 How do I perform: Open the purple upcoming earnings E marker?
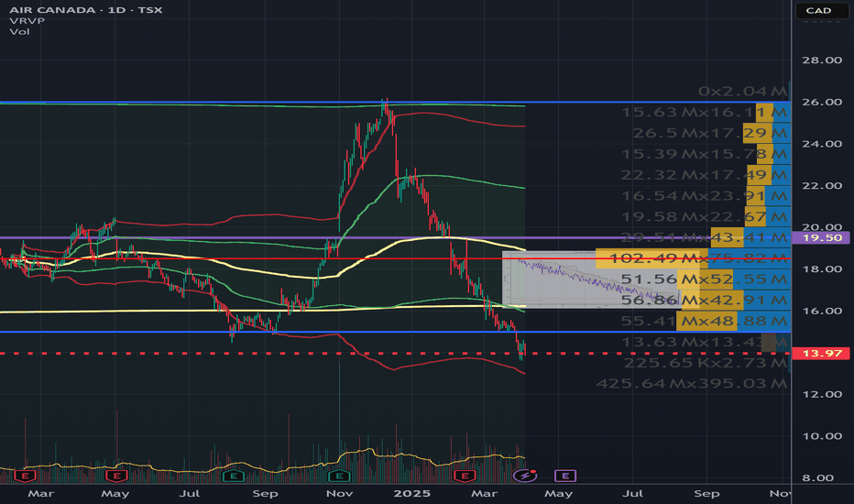[x=565, y=477]
